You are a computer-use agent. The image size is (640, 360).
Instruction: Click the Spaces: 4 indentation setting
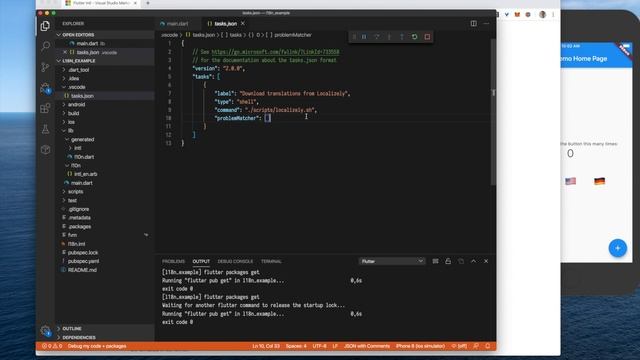coord(296,346)
